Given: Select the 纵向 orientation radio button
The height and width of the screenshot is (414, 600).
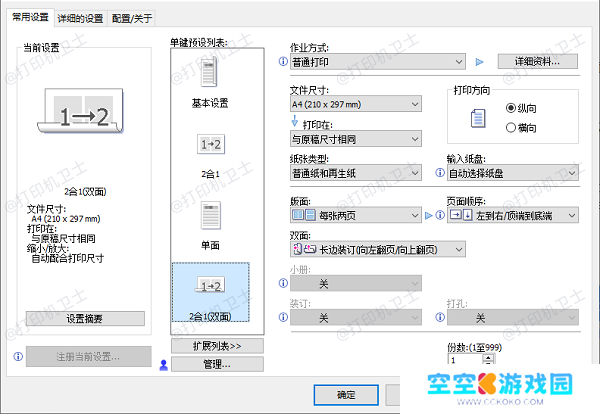Looking at the screenshot, I should (x=512, y=108).
